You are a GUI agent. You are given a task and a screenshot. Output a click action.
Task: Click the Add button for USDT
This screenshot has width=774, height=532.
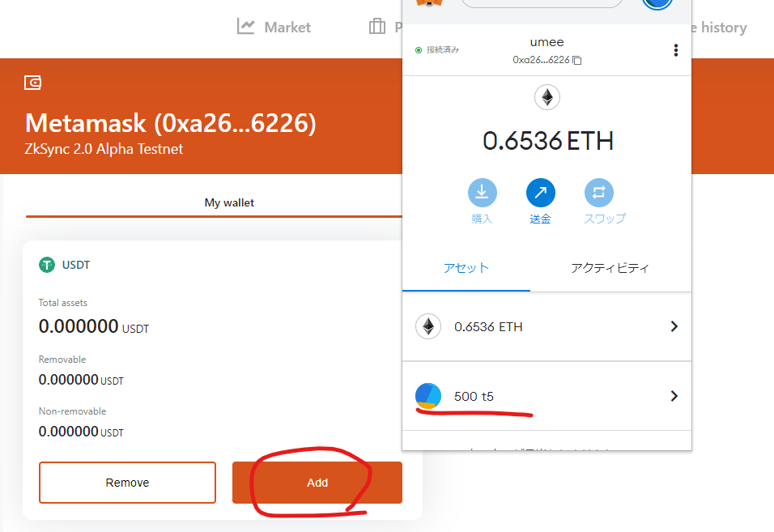(x=317, y=483)
